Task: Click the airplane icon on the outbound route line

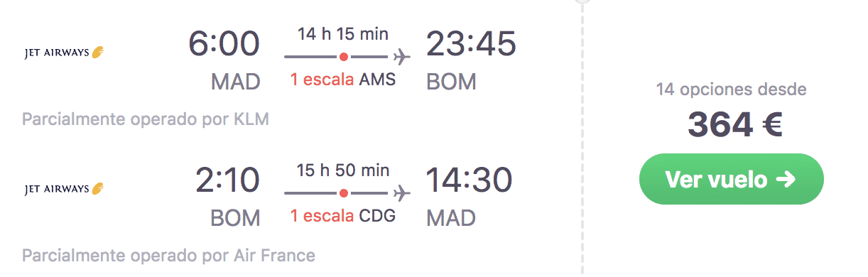Action: [402, 55]
